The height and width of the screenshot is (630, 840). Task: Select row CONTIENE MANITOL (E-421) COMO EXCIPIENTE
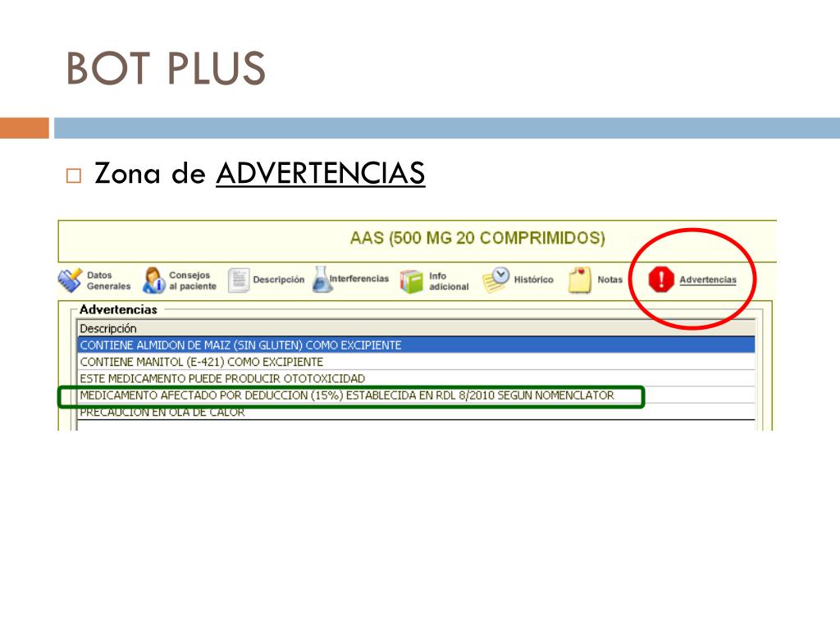(416, 362)
